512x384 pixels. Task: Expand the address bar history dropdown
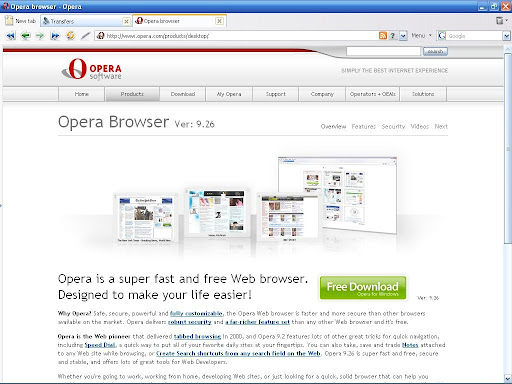click(x=403, y=36)
